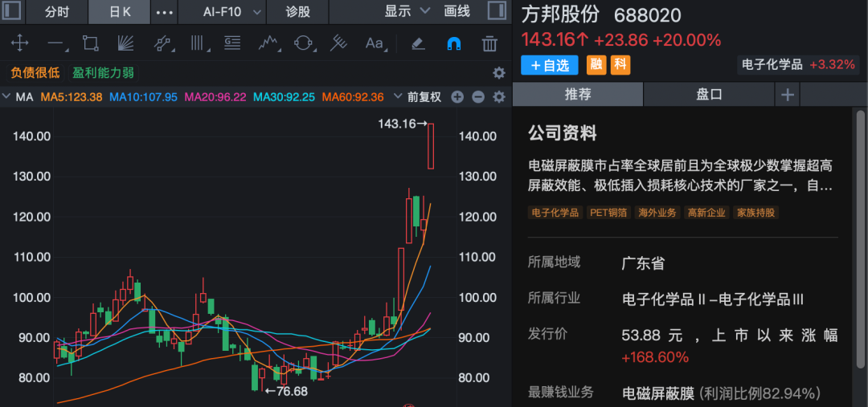Expand the 显示 display dropdown
The height and width of the screenshot is (407, 868).
click(x=405, y=12)
